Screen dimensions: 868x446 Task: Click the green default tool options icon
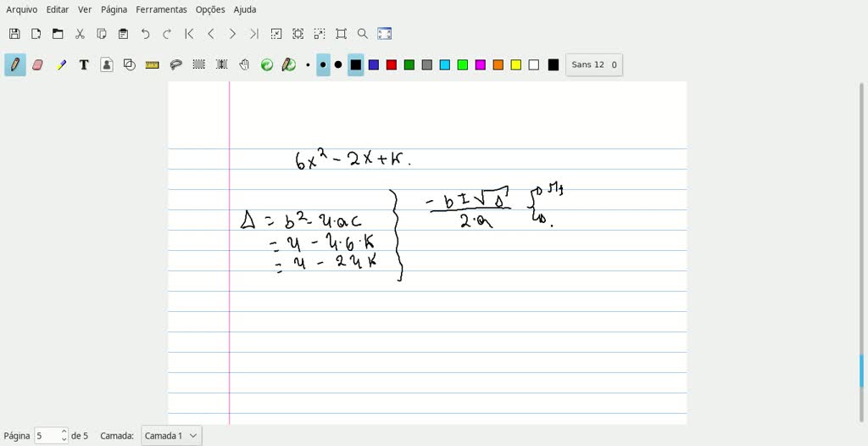[267, 64]
